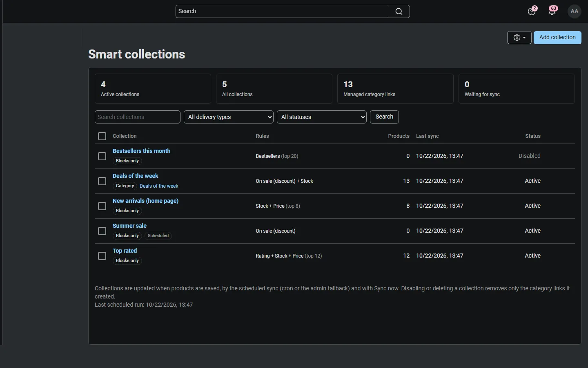Screen dimensions: 588x368
Task: Click the Collection column header
Action: tap(125, 136)
